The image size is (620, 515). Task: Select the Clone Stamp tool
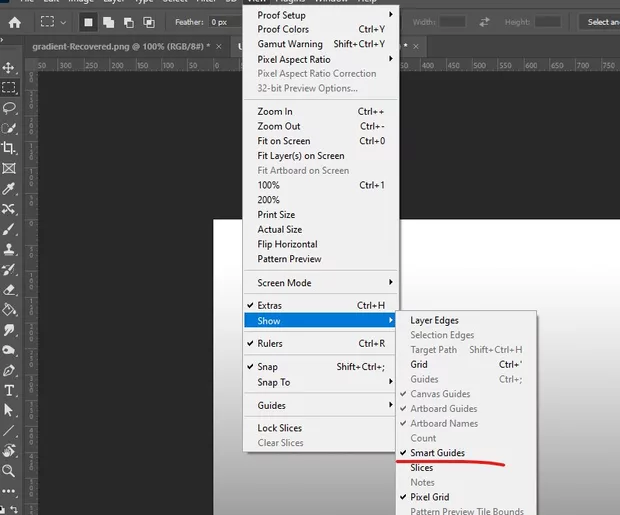pos(9,249)
